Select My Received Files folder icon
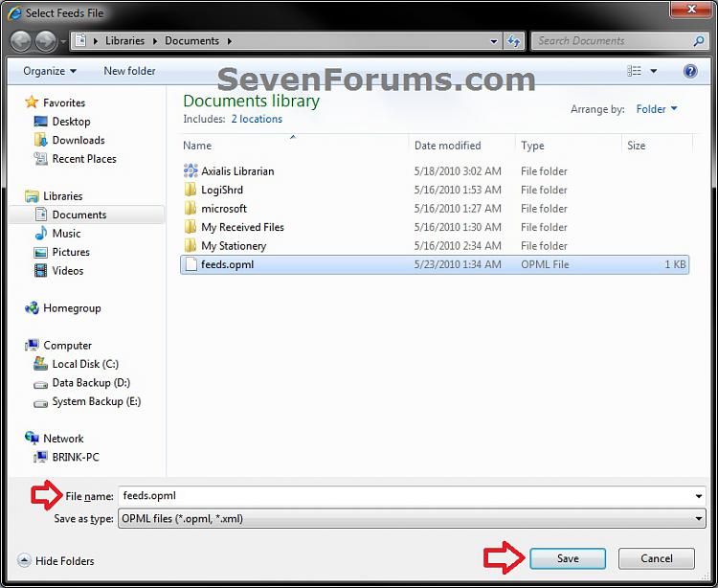The width and height of the screenshot is (718, 588). pos(191,227)
